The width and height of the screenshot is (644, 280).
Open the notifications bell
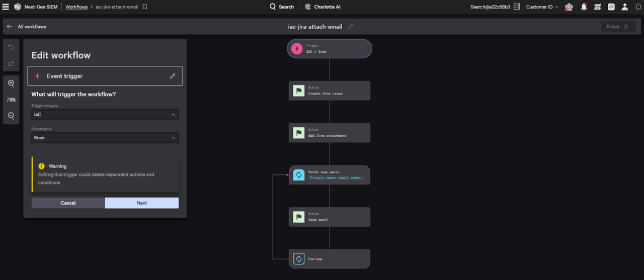584,7
